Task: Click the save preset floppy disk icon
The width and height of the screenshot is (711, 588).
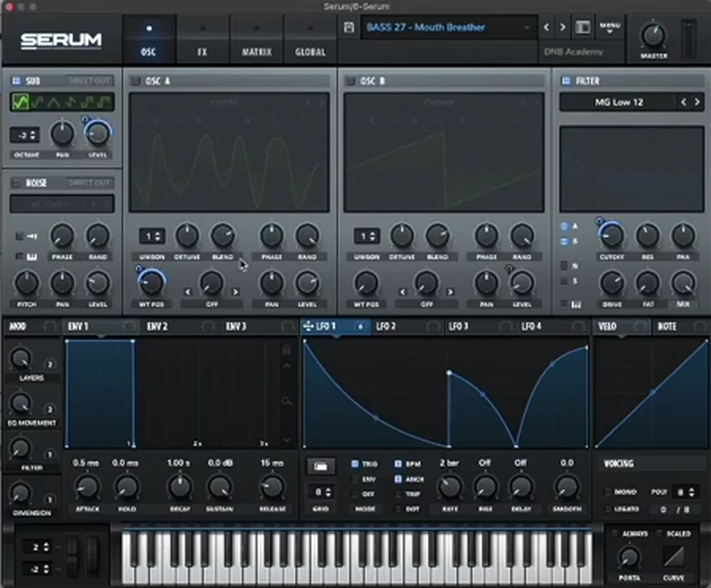Action: pos(349,27)
